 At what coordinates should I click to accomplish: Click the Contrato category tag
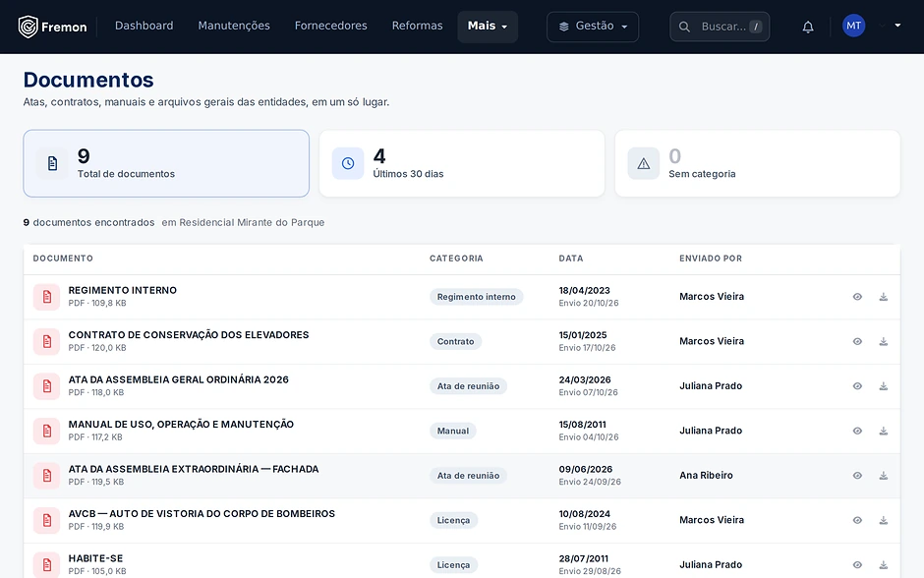coord(455,342)
